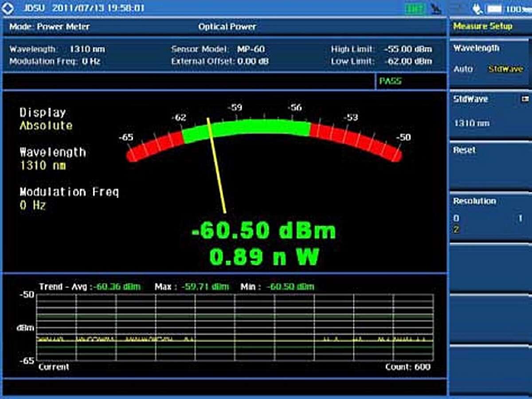Click the battery level icon
Image resolution: width=532 pixels, height=399 pixels.
(495, 8)
